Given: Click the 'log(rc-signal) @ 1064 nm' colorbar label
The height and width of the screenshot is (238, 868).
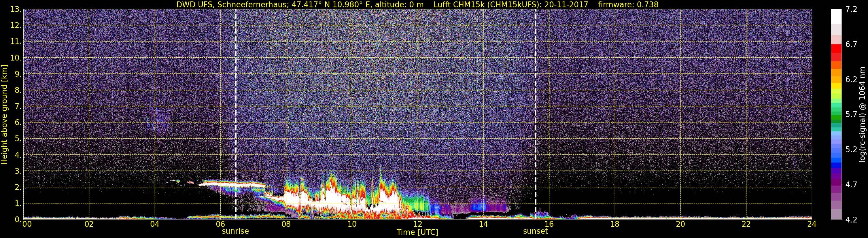Looking at the screenshot, I should click(x=862, y=114).
